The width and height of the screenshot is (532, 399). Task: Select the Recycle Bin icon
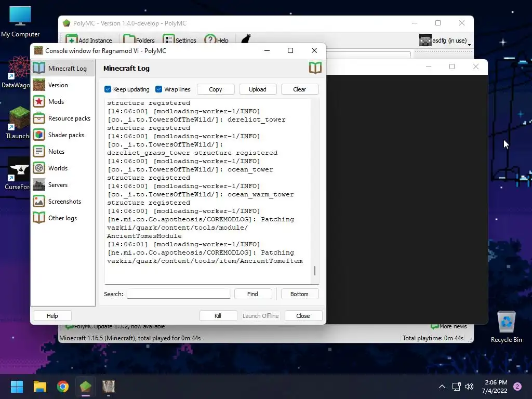pos(506,327)
